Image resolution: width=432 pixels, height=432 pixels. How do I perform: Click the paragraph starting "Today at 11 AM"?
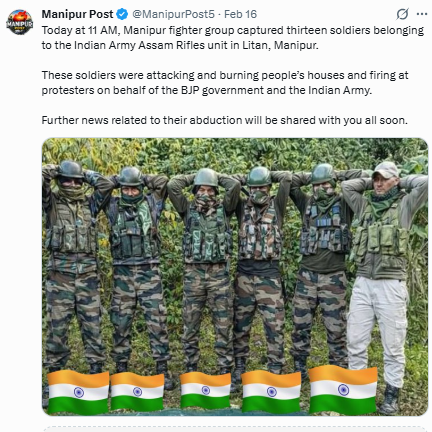[x=233, y=38]
